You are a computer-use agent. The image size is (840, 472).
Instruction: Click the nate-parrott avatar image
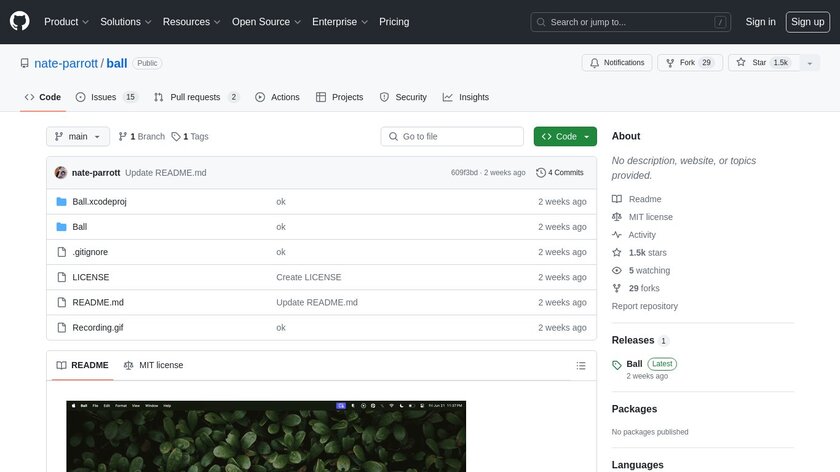click(x=61, y=173)
